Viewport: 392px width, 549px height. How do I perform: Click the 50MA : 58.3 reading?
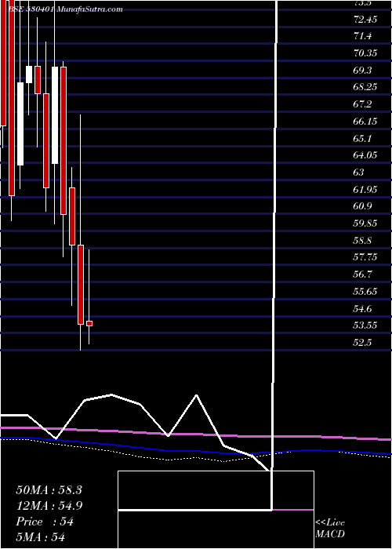(x=49, y=490)
